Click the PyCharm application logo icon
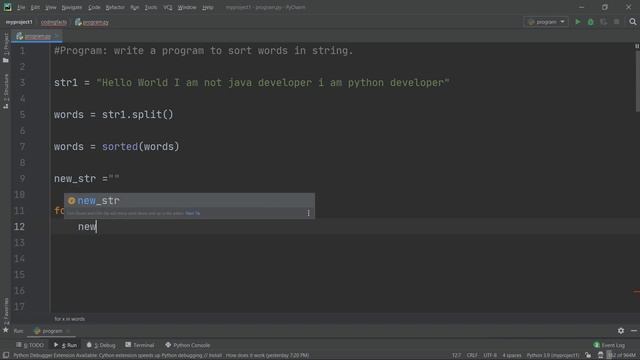 pyautogui.click(x=7, y=7)
